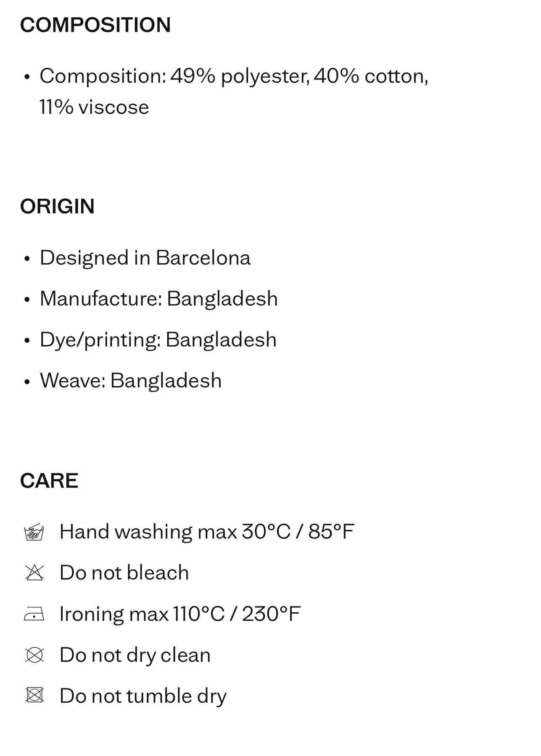Select the ORIGIN section heading
Viewport: 541px width, 756px height.
(x=57, y=206)
